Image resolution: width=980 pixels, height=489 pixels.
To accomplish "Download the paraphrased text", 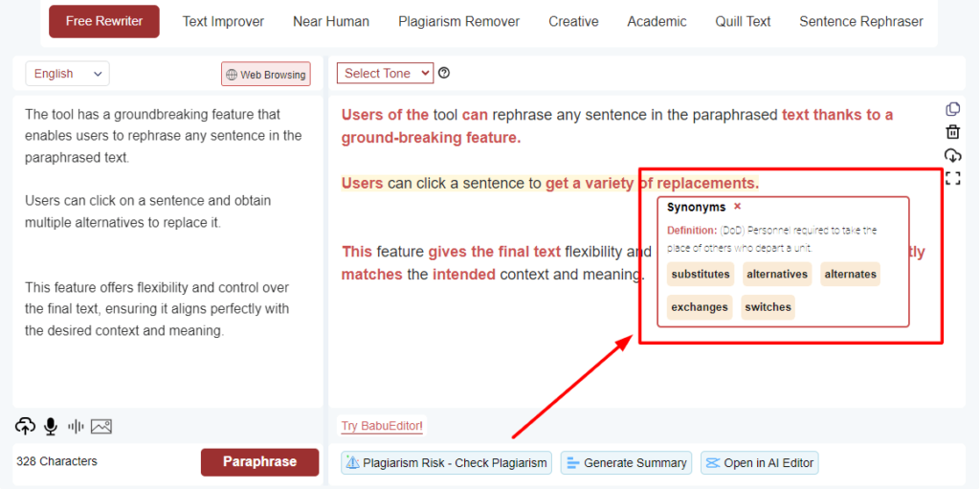I will pos(952,155).
